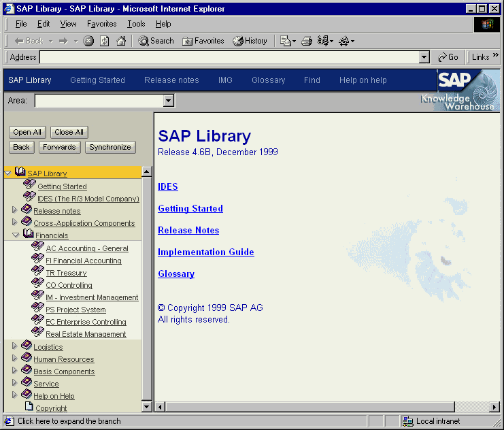Click the tree panel scroll down arrow

coord(146,407)
